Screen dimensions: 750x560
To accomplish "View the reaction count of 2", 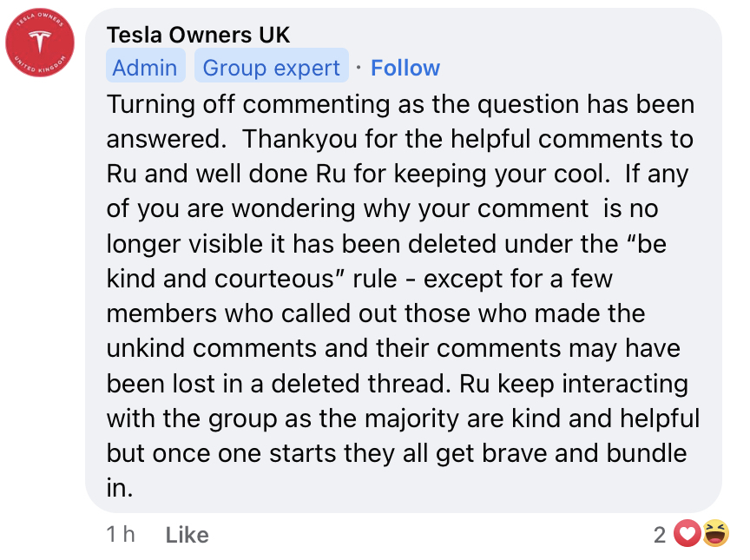I will coord(660,535).
